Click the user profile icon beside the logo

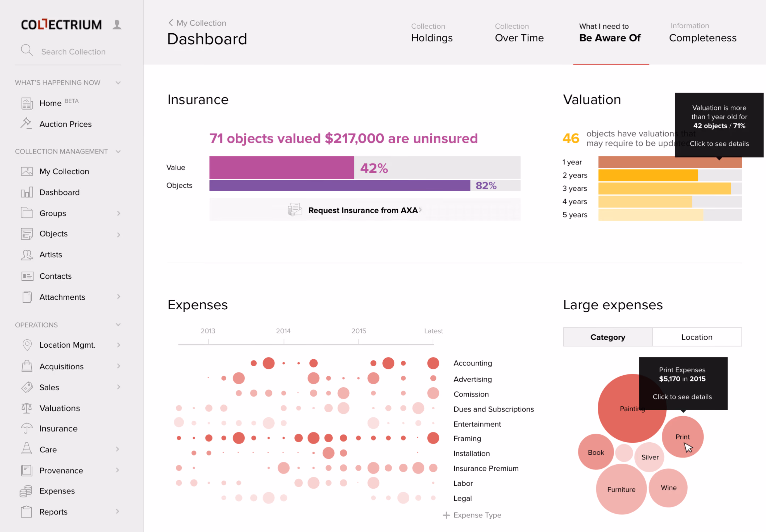117,25
